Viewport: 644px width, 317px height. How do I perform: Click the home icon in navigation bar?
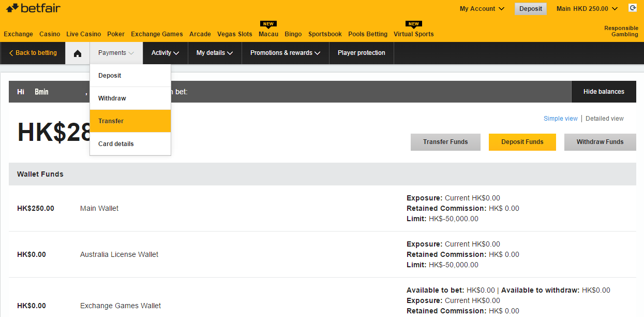(78, 53)
